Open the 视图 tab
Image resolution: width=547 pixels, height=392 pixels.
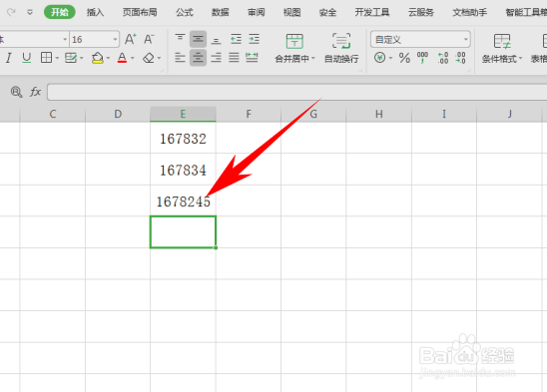pyautogui.click(x=292, y=13)
